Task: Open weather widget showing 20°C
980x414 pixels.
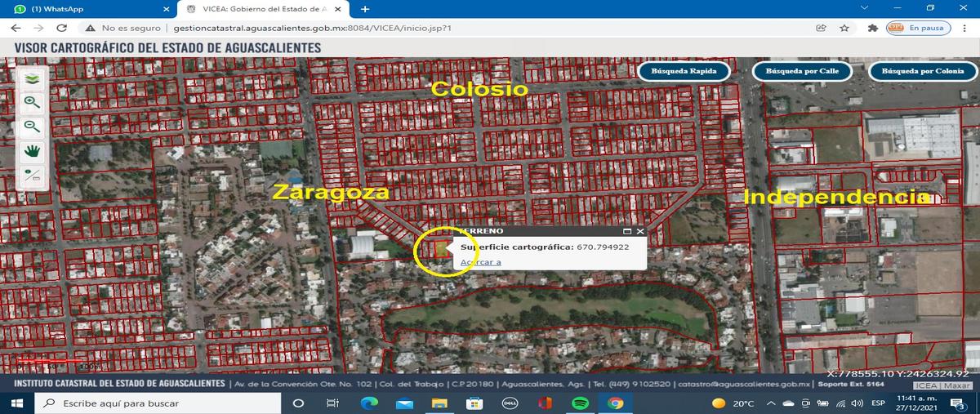Action: tap(733, 403)
